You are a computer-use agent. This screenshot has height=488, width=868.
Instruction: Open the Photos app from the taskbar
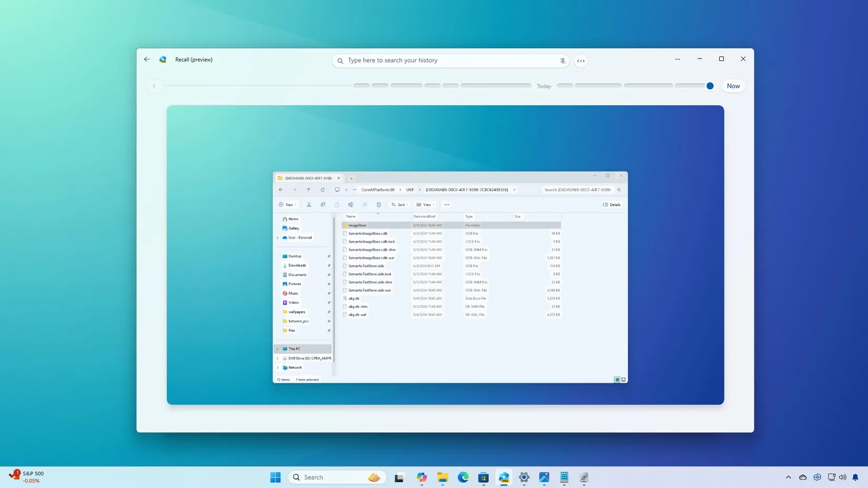tap(544, 477)
